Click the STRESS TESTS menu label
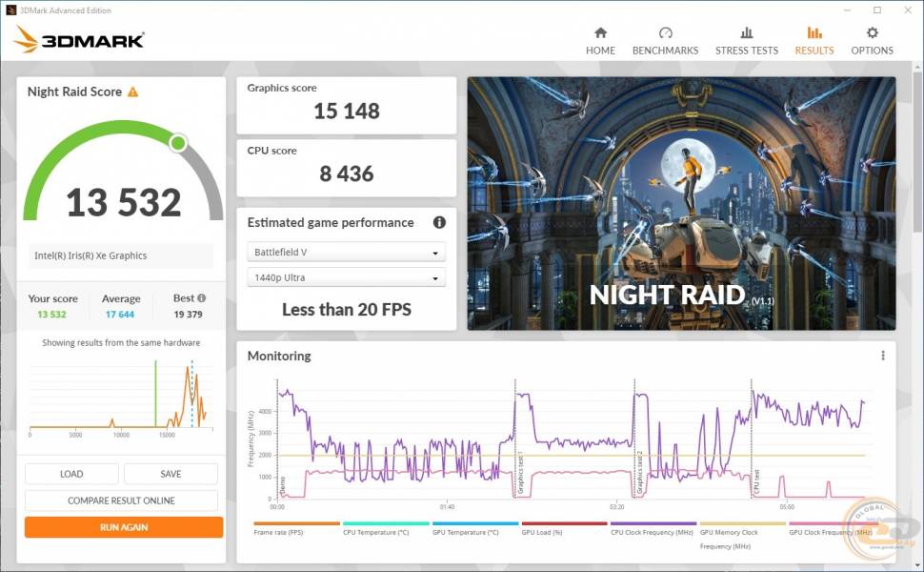924x572 pixels. [747, 51]
